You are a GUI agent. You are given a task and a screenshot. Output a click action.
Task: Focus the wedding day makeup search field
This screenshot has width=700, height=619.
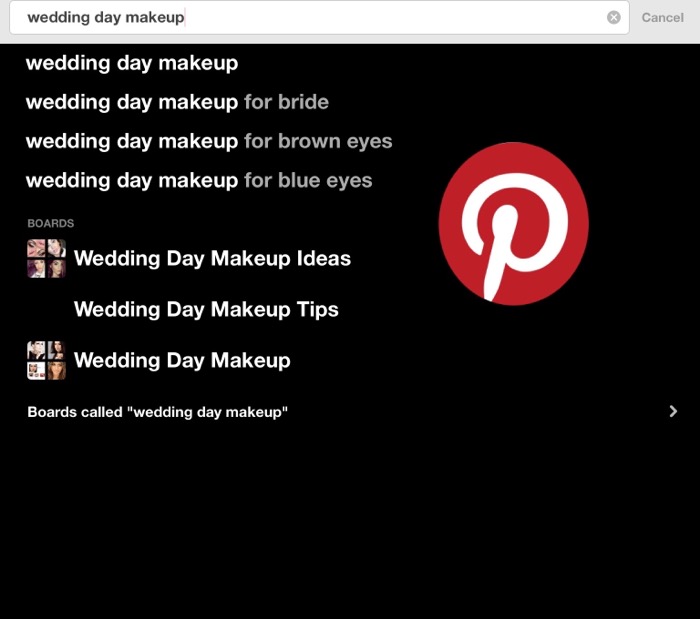click(319, 17)
